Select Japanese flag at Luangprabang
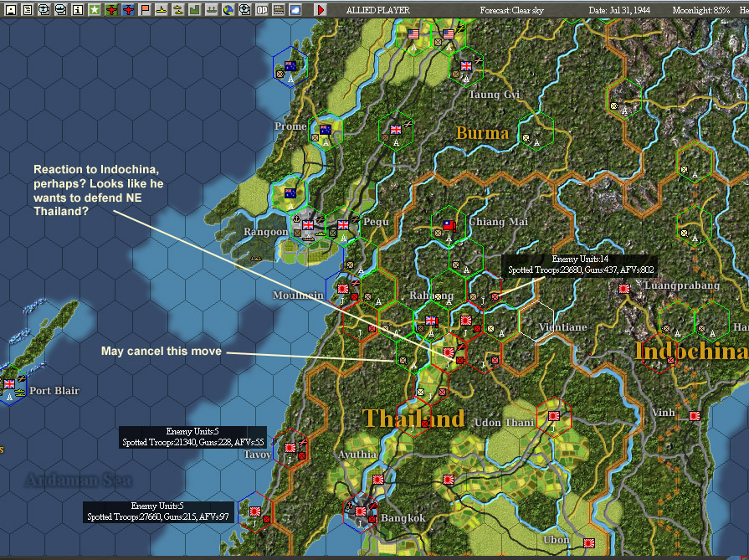Screen dimensions: 749x560 pyautogui.click(x=624, y=289)
